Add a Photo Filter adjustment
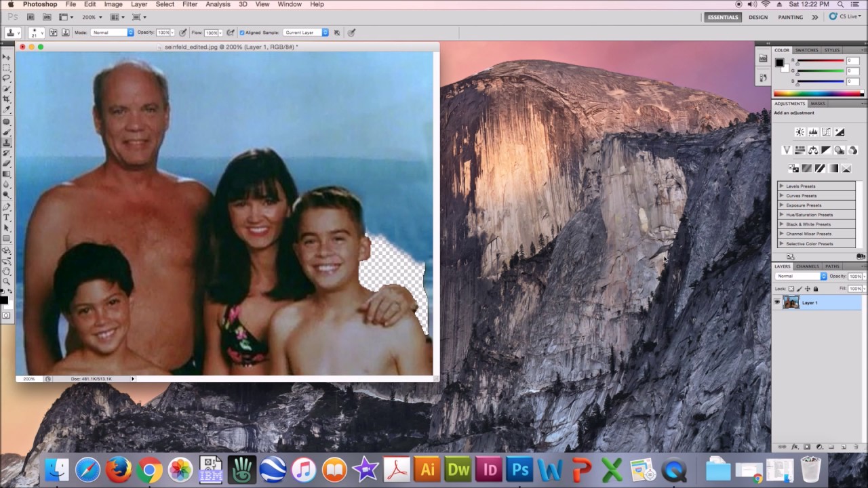The height and width of the screenshot is (488, 868). [x=840, y=150]
